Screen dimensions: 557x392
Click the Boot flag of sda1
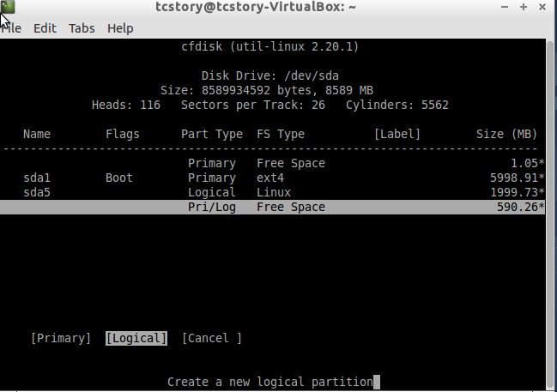click(119, 178)
